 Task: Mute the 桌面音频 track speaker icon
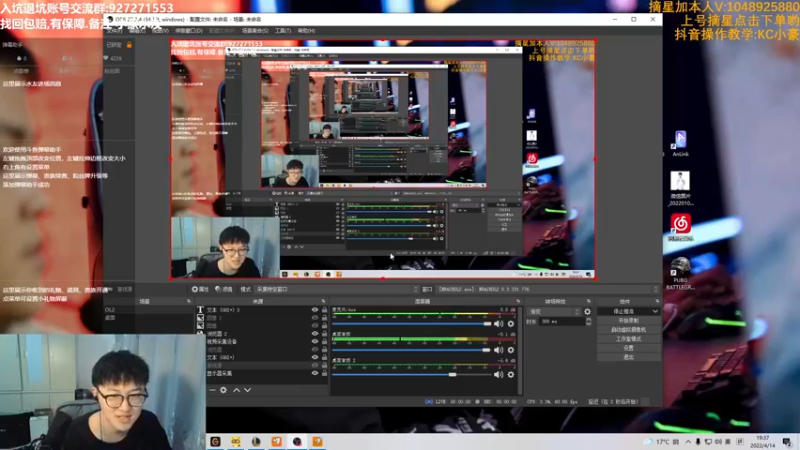pos(498,350)
